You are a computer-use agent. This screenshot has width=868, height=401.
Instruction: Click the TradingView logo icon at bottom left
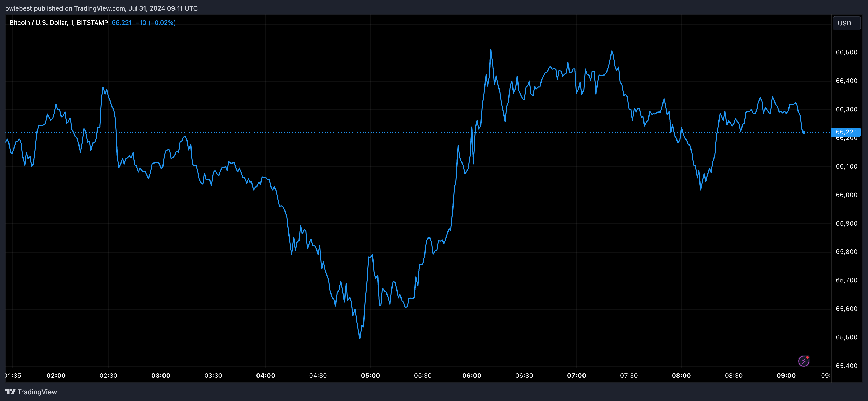(10, 391)
